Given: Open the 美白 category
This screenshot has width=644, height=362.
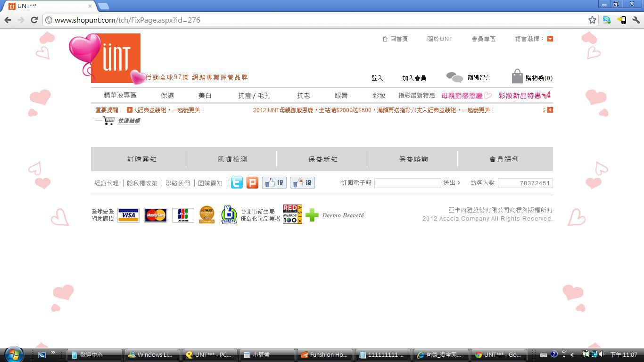Looking at the screenshot, I should [x=205, y=95].
